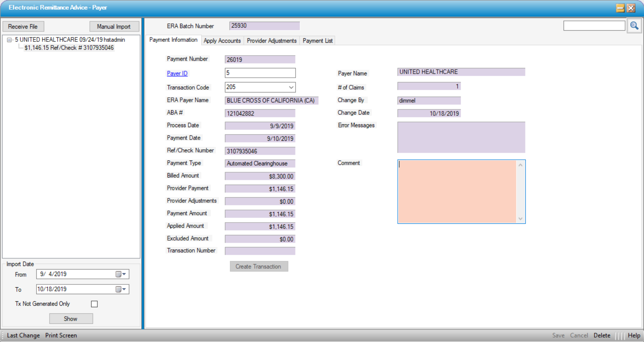Click into the Comment text area
The width and height of the screenshot is (644, 342).
[x=457, y=191]
